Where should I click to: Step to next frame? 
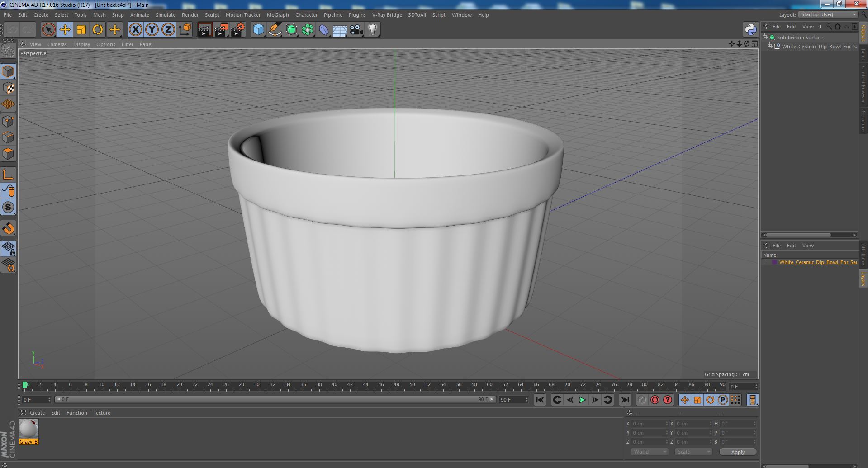[595, 400]
